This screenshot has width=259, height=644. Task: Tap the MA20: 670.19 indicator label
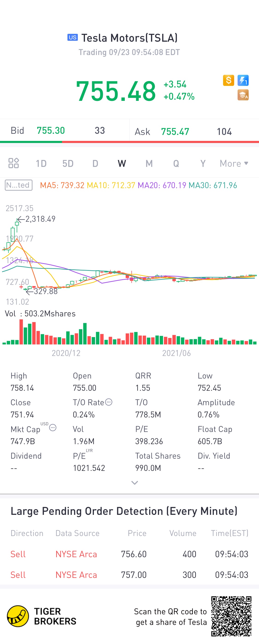(162, 185)
